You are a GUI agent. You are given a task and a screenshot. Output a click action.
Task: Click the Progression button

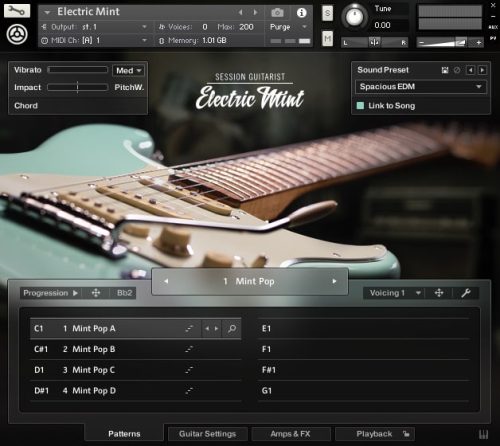click(46, 293)
